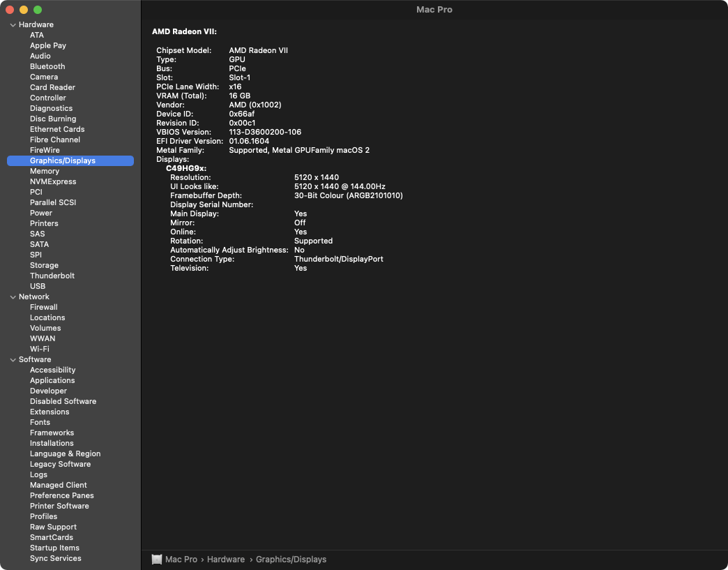Open Fonts under Software
Image resolution: width=728 pixels, height=570 pixels.
coord(40,422)
